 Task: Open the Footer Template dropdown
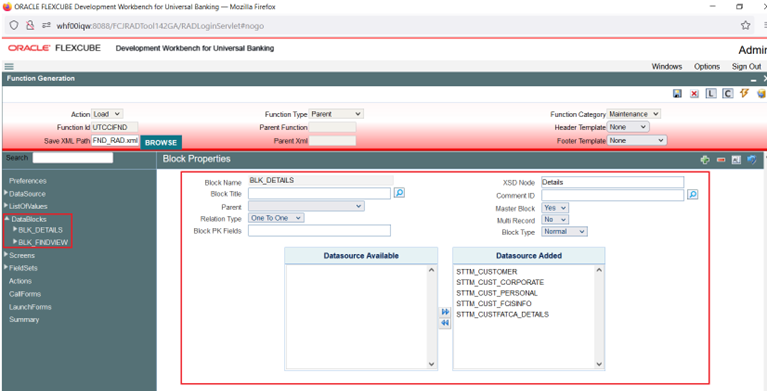tap(637, 140)
